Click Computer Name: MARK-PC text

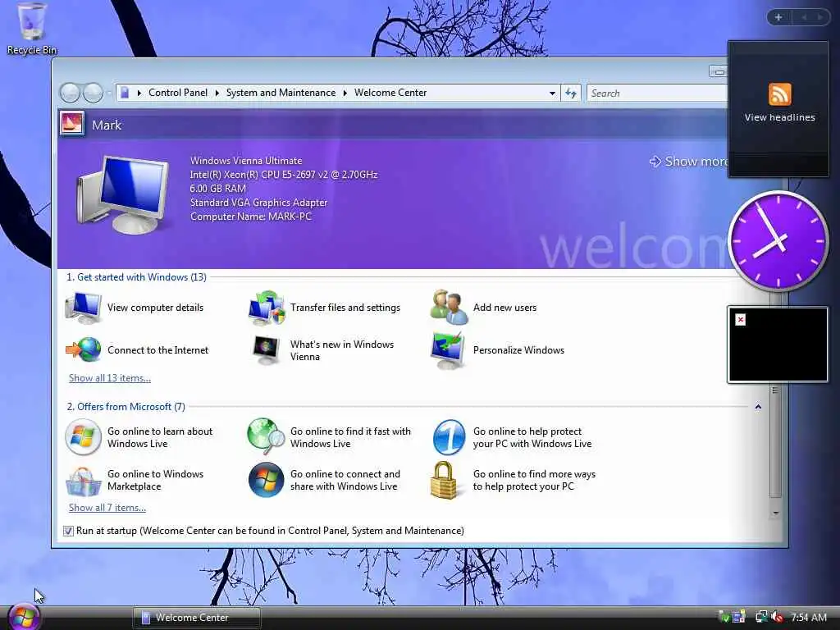251,217
